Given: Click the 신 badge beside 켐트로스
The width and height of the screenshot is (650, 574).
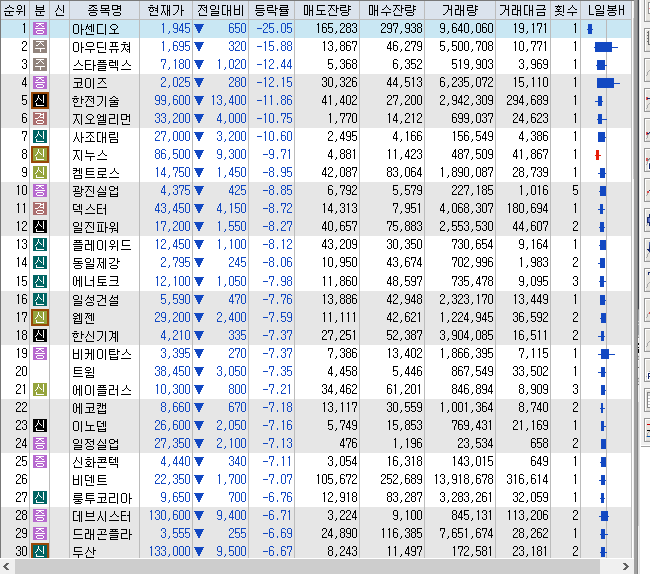Looking at the screenshot, I should coord(40,173).
